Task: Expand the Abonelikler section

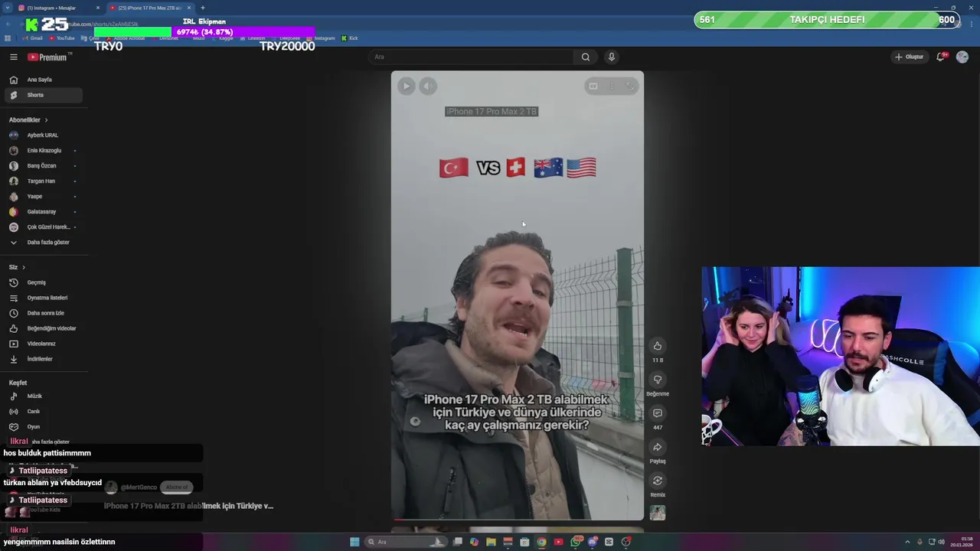Action: 28,120
